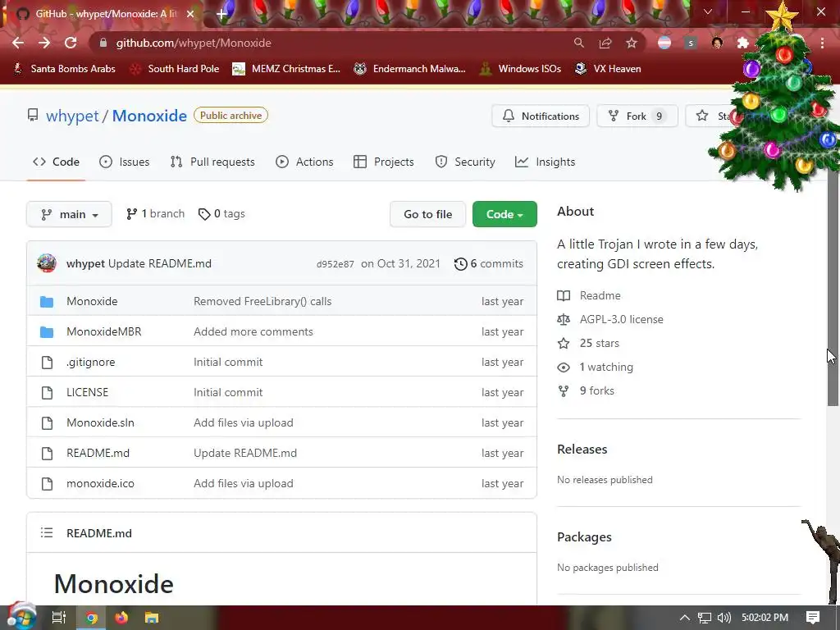840x630 pixels.
Task: Click 'Added more comments' commit message
Action: point(253,331)
